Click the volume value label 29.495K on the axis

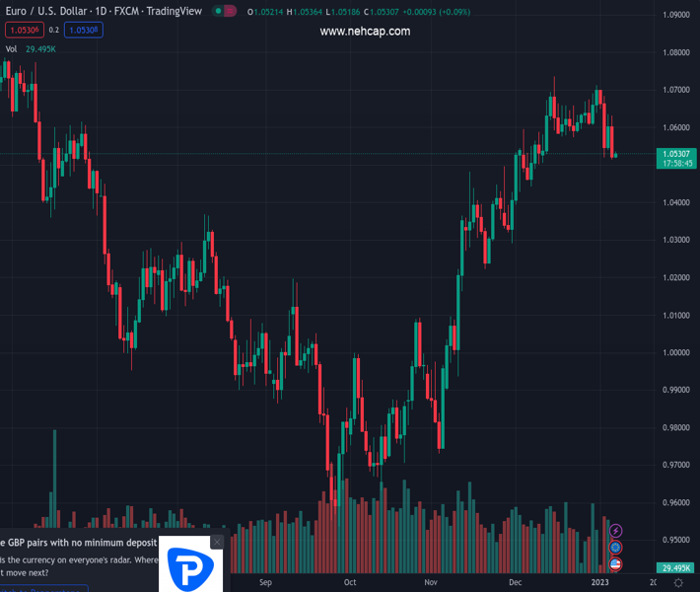675,568
